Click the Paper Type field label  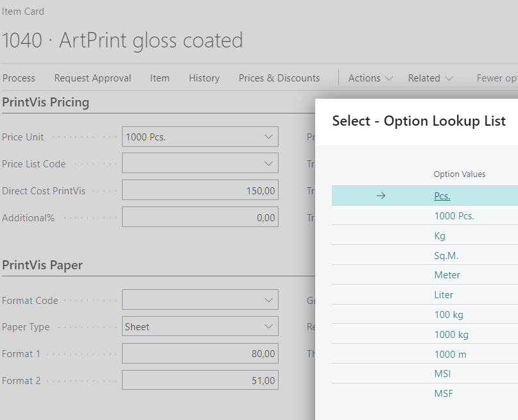26,327
